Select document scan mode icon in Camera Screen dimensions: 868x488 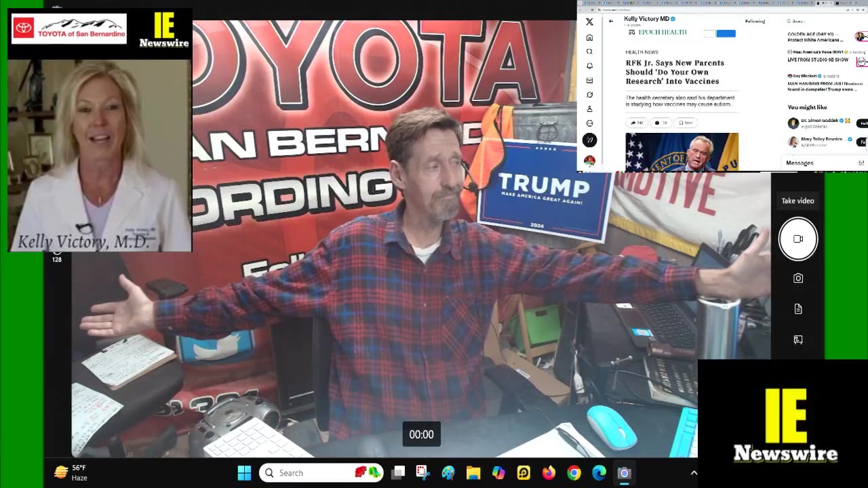point(798,309)
